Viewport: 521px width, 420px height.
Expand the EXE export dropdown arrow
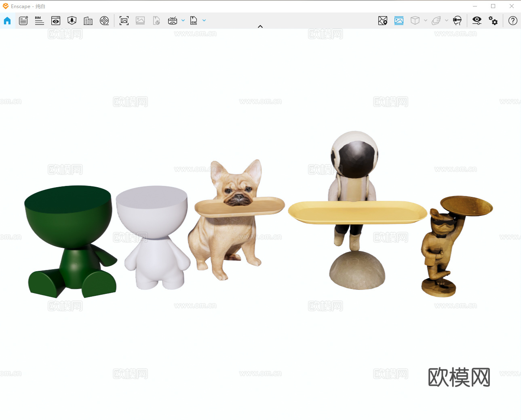204,20
